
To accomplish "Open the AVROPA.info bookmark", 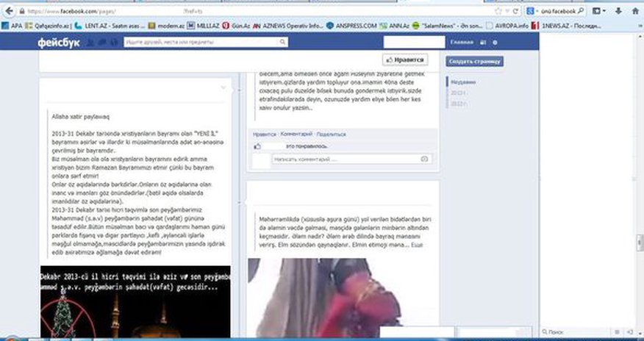I will [507, 26].
